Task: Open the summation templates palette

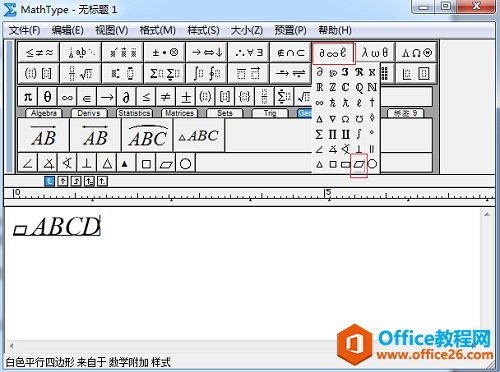Action: [165, 73]
